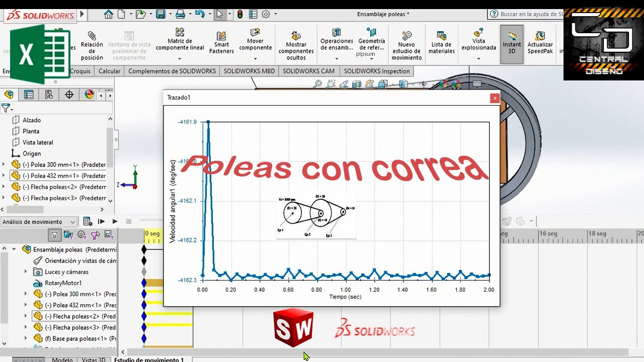
Task: Open the PropertyManager tab
Action: coord(29,95)
